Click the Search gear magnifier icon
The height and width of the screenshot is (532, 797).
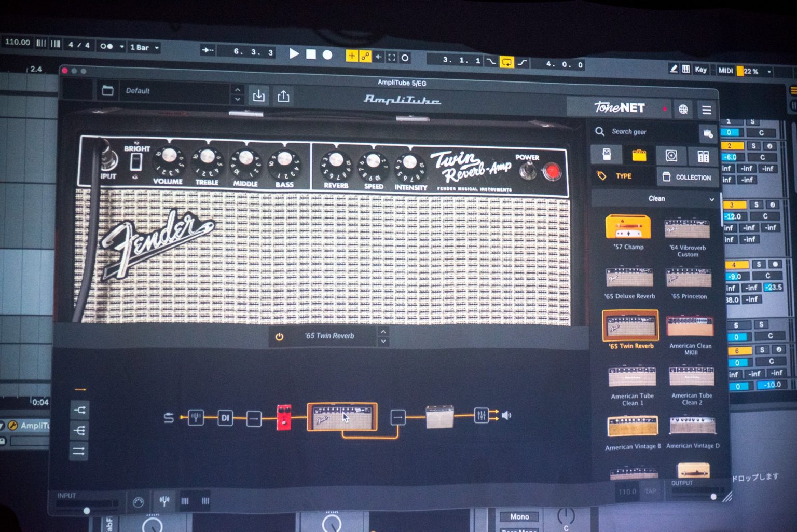pos(600,131)
